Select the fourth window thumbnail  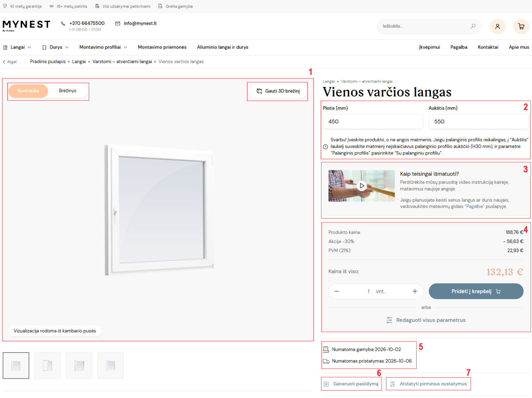[111, 366]
